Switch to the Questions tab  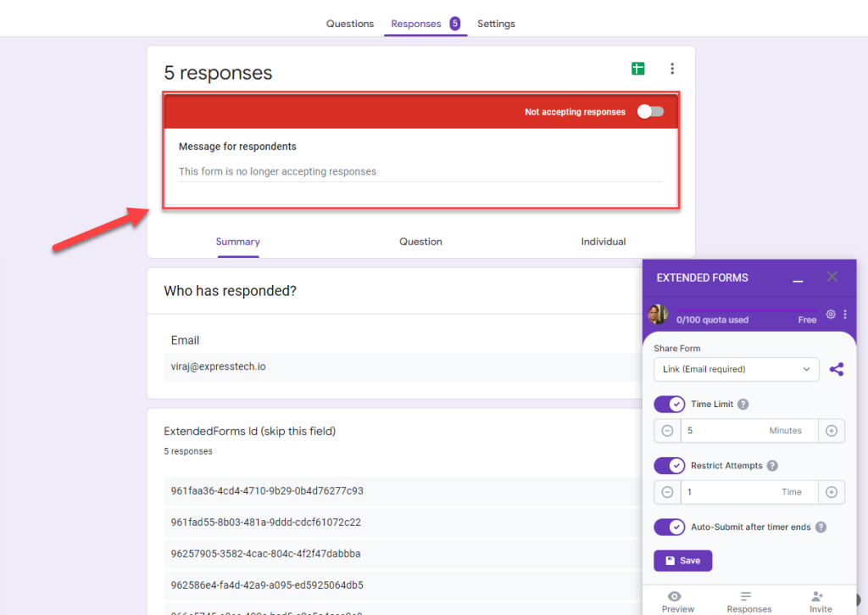[349, 24]
